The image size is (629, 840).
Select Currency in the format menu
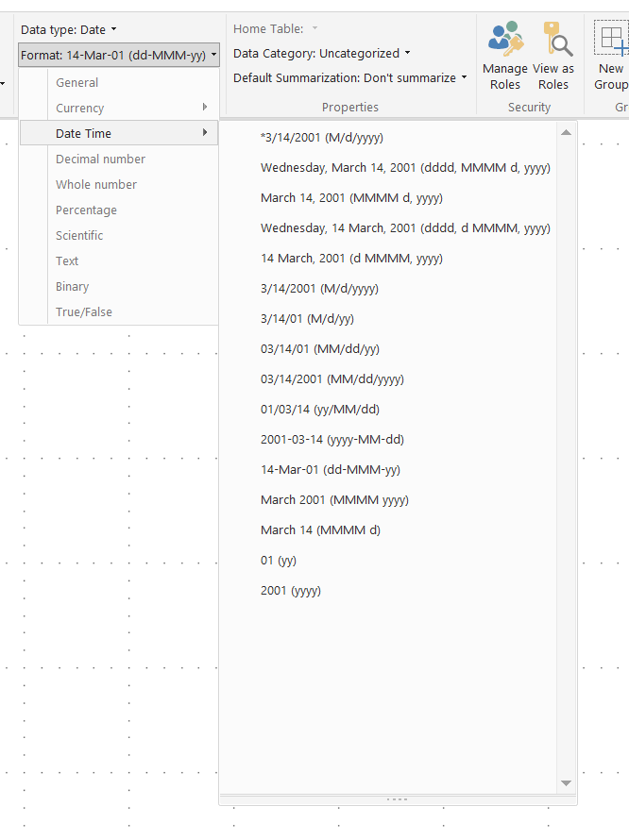pos(118,108)
